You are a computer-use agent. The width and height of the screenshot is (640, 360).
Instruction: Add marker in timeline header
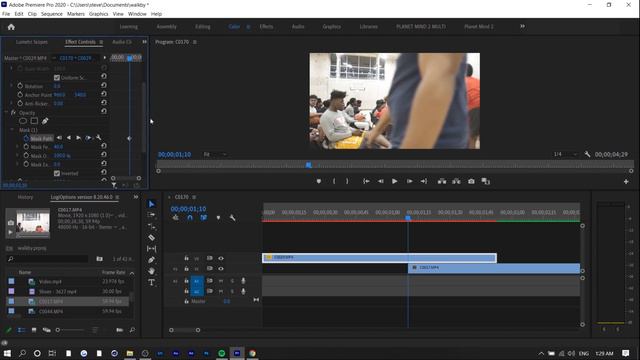point(218,218)
